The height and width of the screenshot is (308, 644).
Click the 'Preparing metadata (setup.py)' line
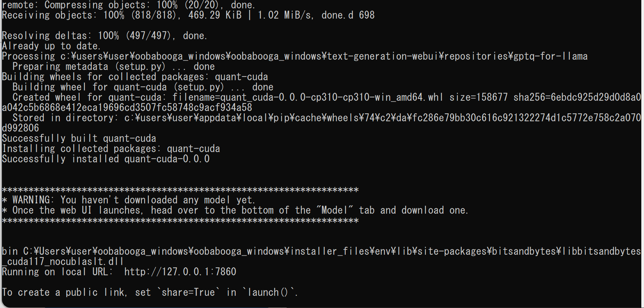[113, 67]
